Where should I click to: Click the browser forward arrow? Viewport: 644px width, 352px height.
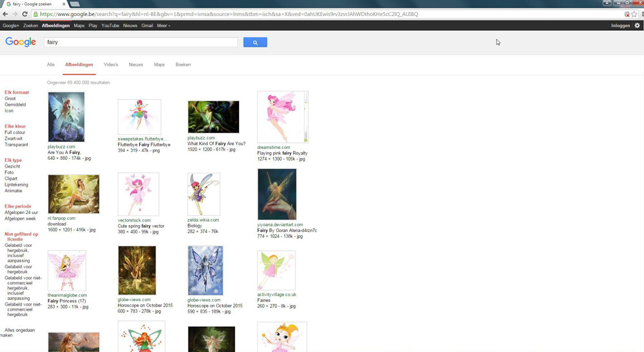click(15, 14)
